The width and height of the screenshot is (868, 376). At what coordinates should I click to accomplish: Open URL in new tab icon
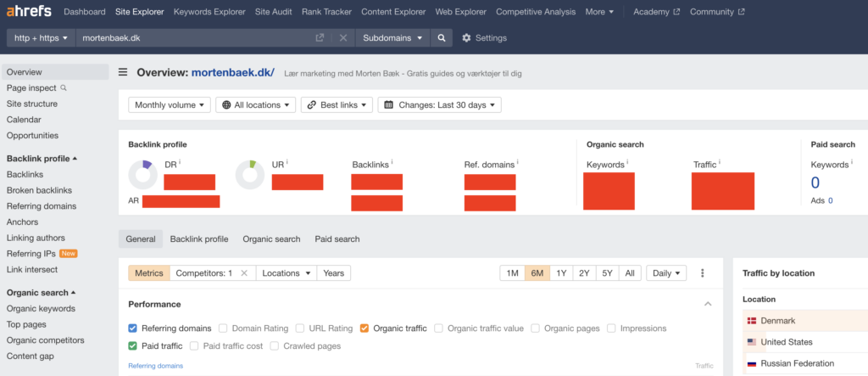pos(320,37)
